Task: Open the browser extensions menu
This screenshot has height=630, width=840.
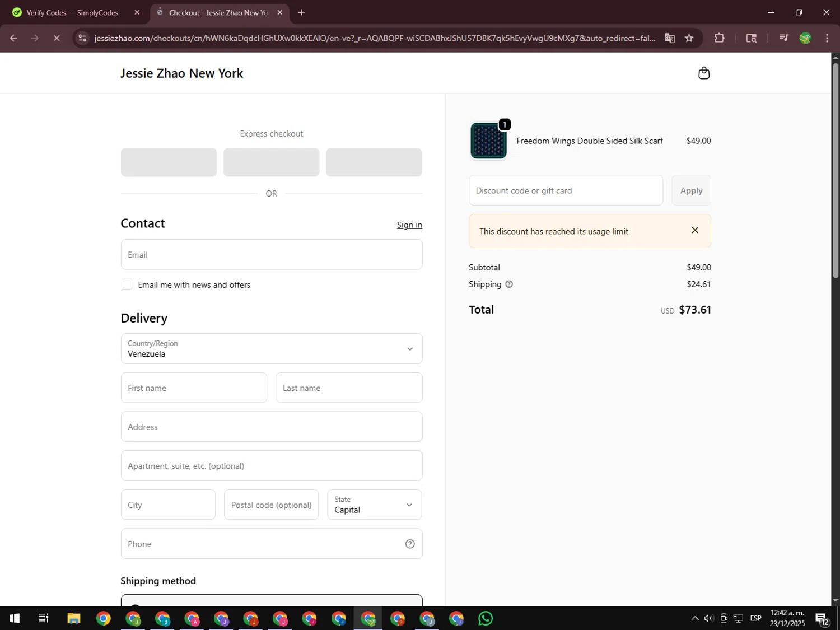Action: (x=720, y=38)
